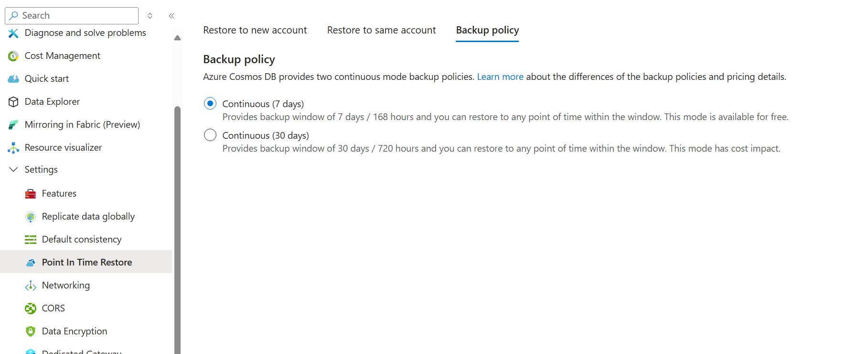
Task: Select the Data Encryption shield icon
Action: coord(30,331)
